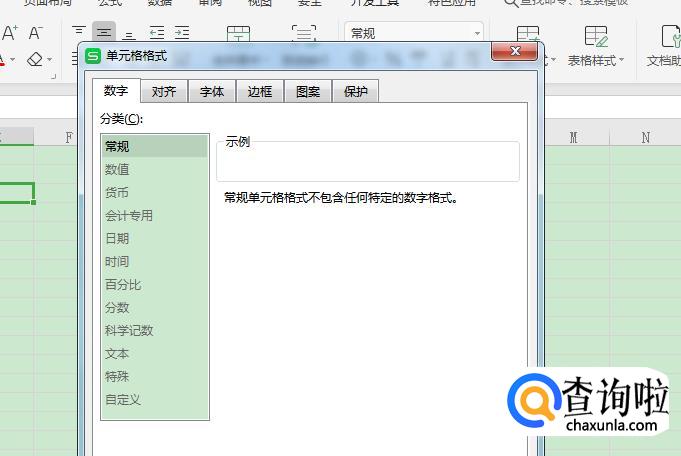Switch to the 字体 tab
This screenshot has height=456, width=681.
click(x=212, y=92)
